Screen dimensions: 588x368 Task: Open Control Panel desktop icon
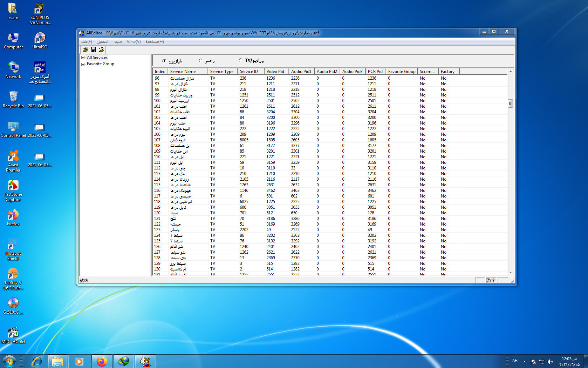[x=13, y=129]
